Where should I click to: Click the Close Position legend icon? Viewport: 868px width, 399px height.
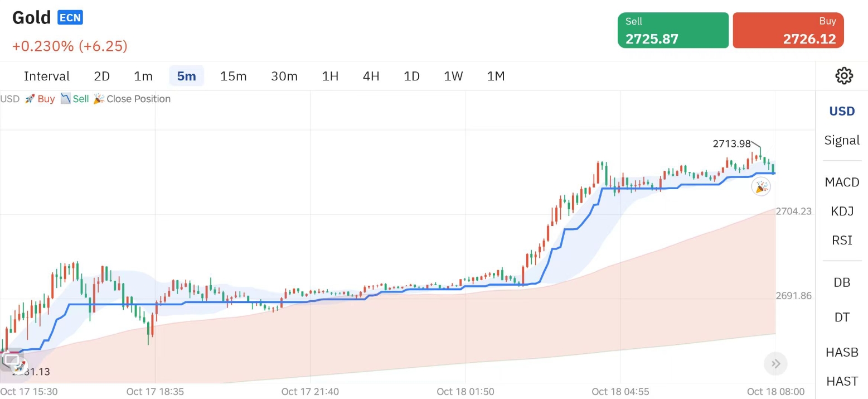coord(99,99)
